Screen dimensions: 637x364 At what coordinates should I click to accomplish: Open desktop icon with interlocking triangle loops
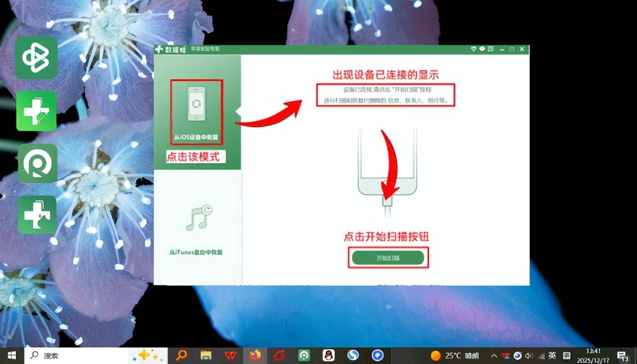(36, 58)
